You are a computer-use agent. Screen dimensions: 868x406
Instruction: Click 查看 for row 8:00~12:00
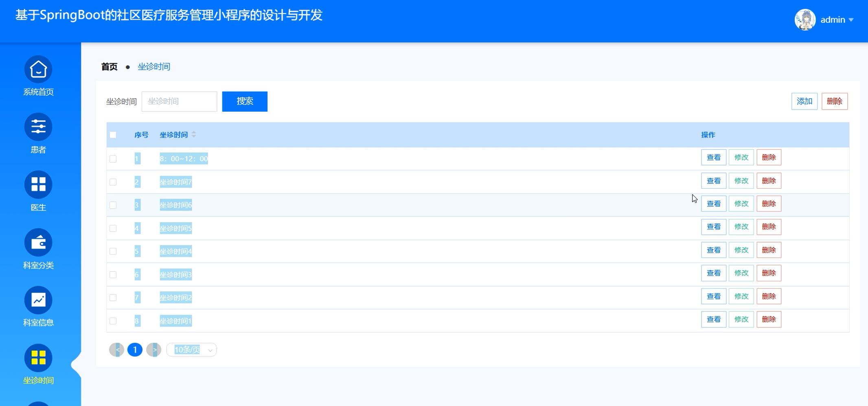click(x=714, y=157)
